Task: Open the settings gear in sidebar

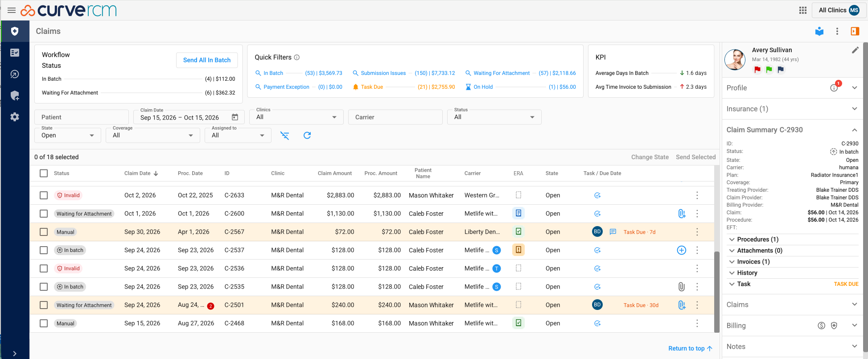Action: pyautogui.click(x=15, y=117)
